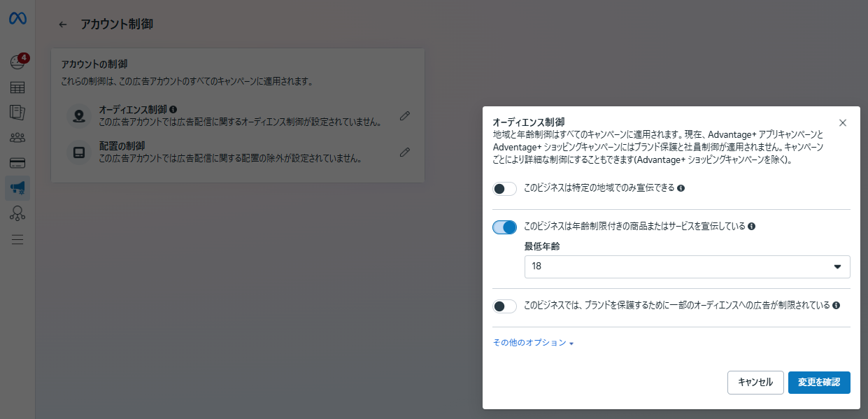Open the ads reporting pages icon
This screenshot has height=419, width=868.
coord(17,113)
